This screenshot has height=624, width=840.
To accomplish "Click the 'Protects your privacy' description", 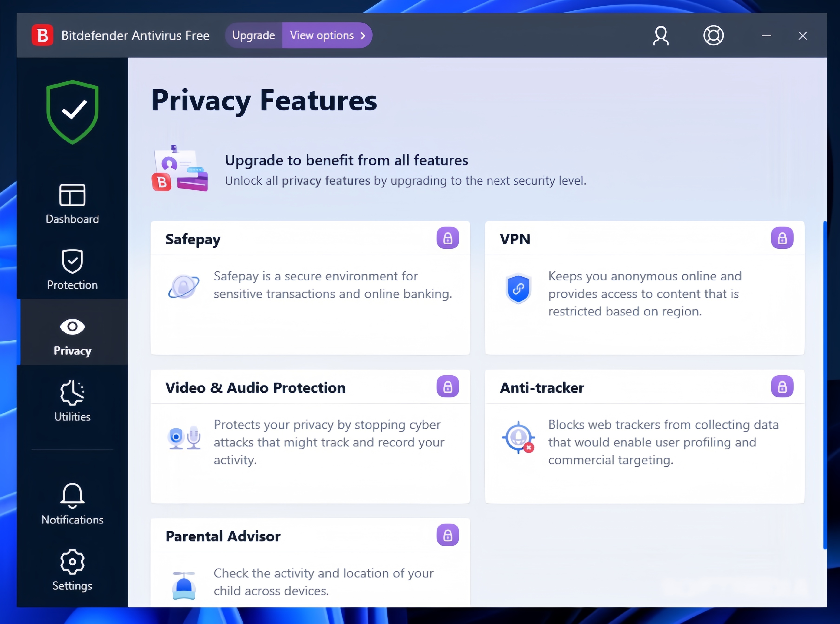I will (329, 442).
